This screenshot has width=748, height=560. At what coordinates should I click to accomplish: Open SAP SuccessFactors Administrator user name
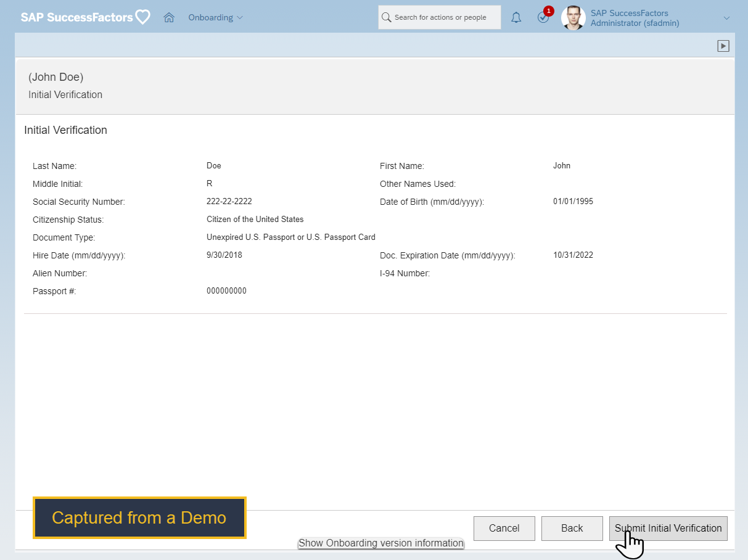(635, 18)
